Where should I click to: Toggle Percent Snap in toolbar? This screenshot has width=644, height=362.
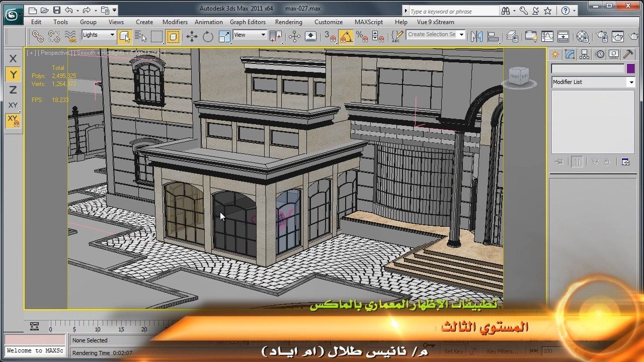(x=362, y=36)
